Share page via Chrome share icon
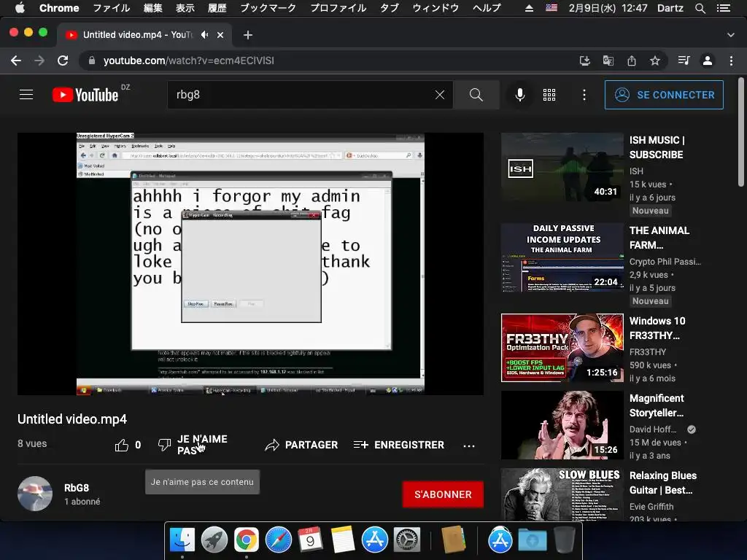 (x=632, y=61)
